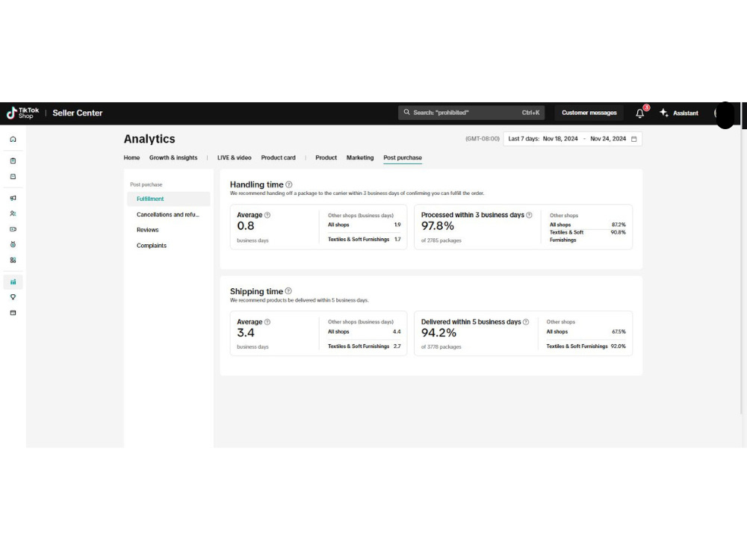Screen dimensions: 747x560
Task: Click help icon next to Shipping time
Action: pyautogui.click(x=288, y=291)
